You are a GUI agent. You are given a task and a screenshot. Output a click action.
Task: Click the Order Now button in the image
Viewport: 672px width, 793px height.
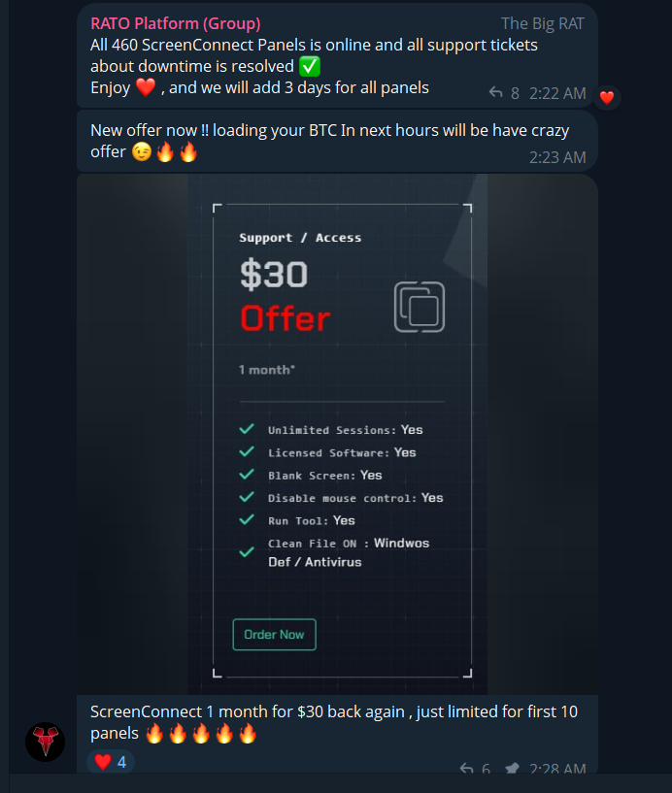pos(274,634)
